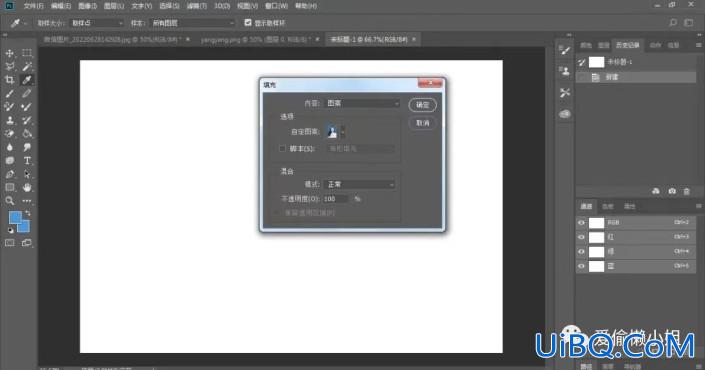Viewport: 705px width, 370px height.
Task: Click 不透明度 input field showing 100
Action: (x=336, y=199)
